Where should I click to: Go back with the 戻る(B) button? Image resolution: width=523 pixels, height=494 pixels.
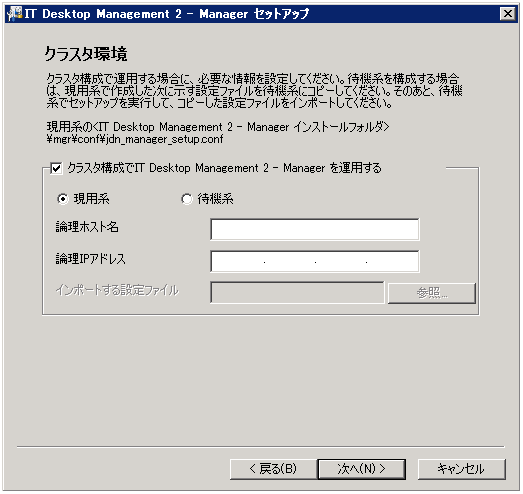pos(273,469)
